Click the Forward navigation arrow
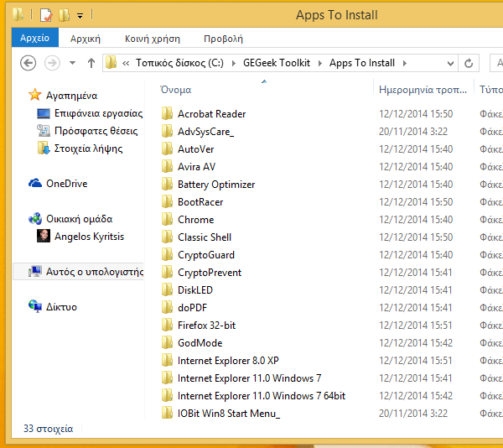Screen dimensions: 503x448 [52, 63]
